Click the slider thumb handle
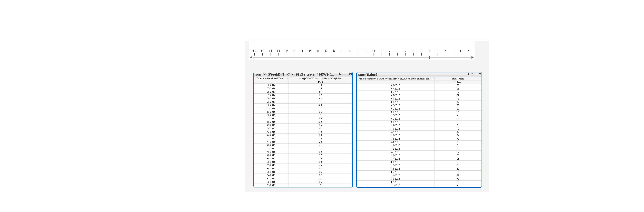644x212 pixels. click(430, 57)
